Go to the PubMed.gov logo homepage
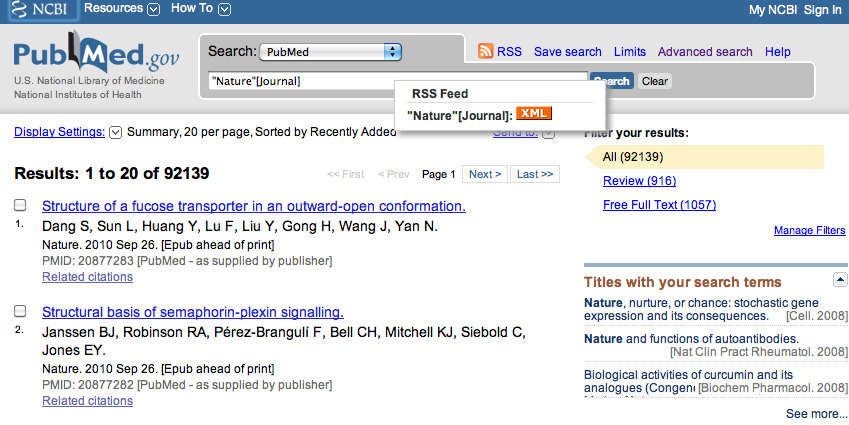 pos(96,54)
